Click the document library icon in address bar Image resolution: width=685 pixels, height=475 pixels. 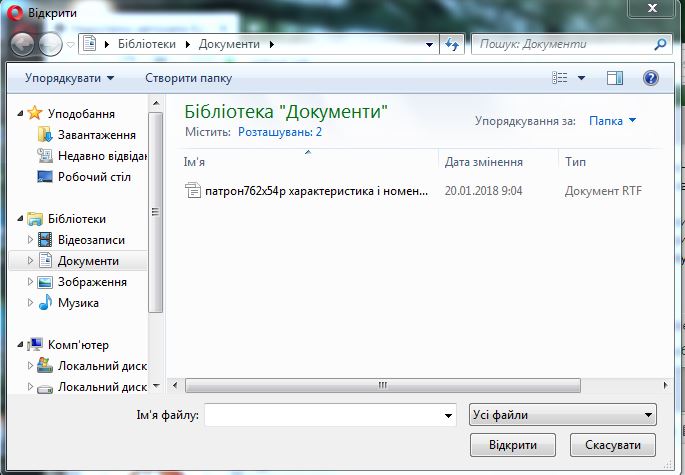pos(90,44)
